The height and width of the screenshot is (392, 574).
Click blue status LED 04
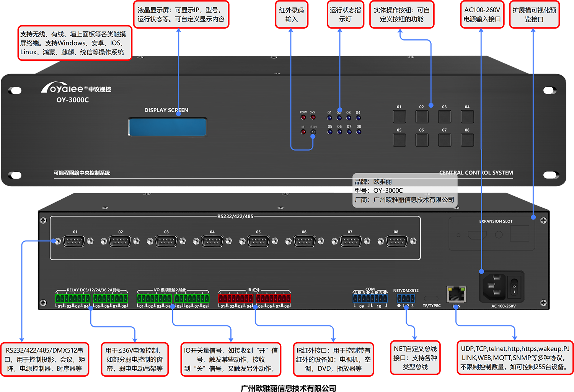(x=358, y=118)
